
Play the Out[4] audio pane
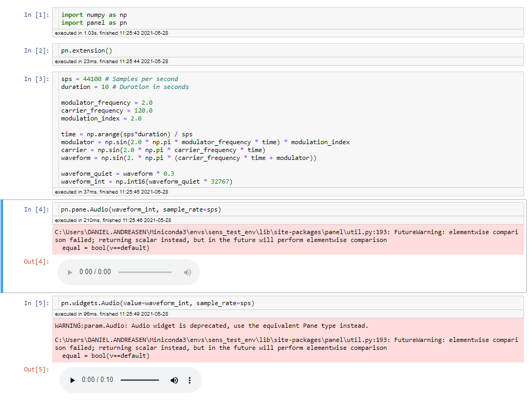pos(70,273)
